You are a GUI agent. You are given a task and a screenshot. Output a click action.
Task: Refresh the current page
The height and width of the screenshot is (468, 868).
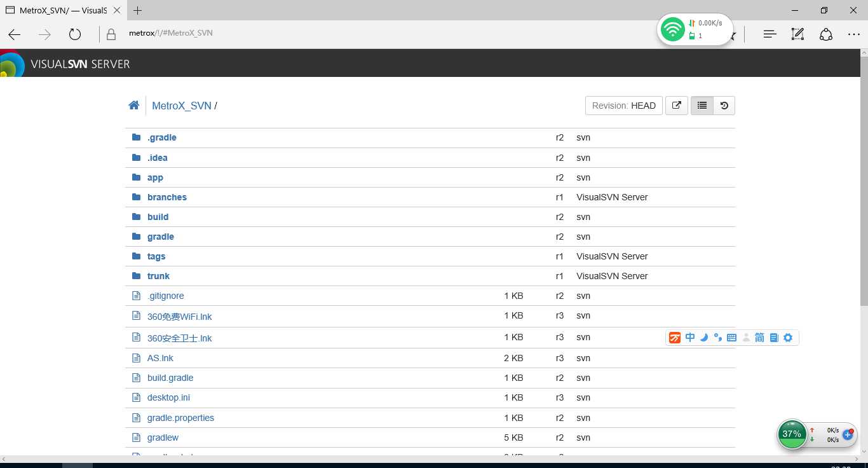point(75,34)
